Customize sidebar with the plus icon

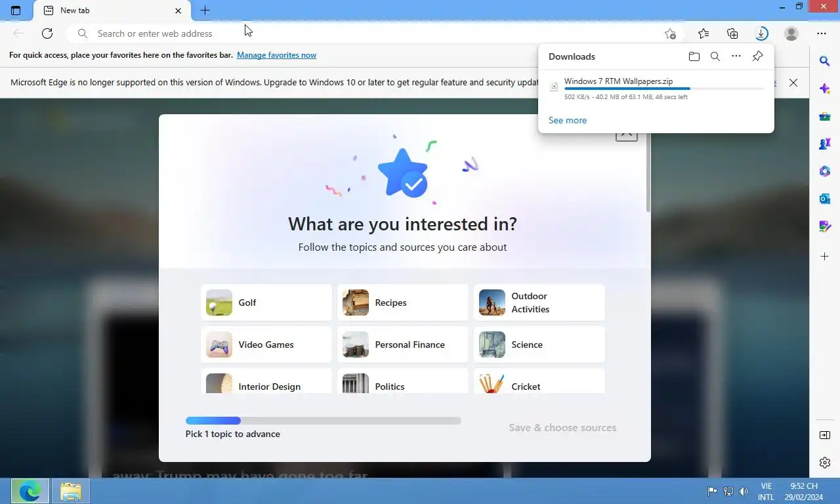click(825, 257)
